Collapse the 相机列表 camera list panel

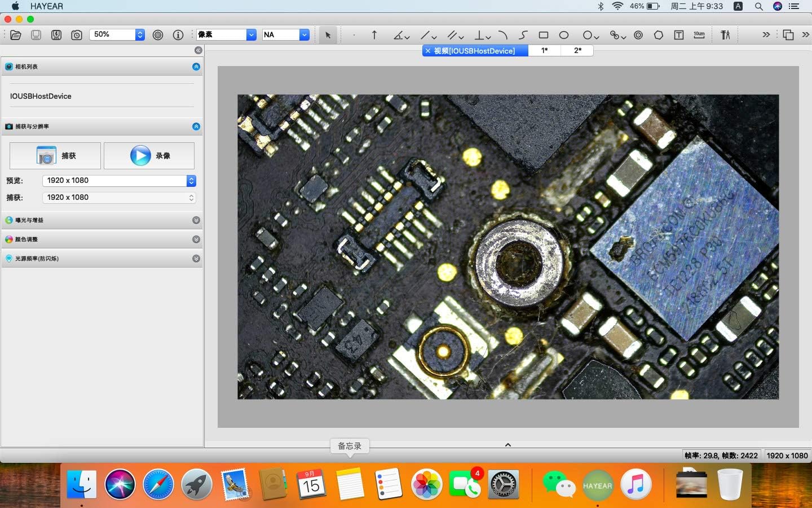coord(196,66)
